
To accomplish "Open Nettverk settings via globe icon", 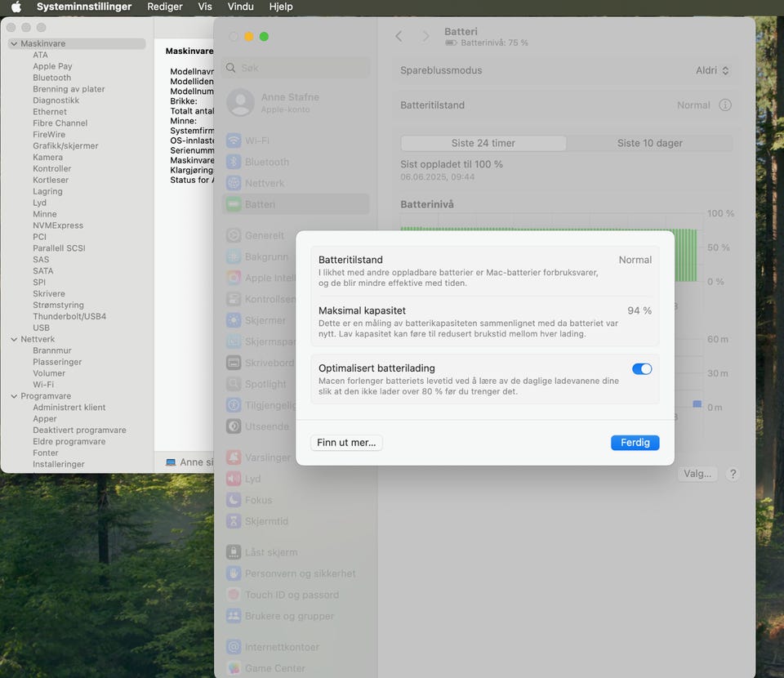I will [234, 183].
